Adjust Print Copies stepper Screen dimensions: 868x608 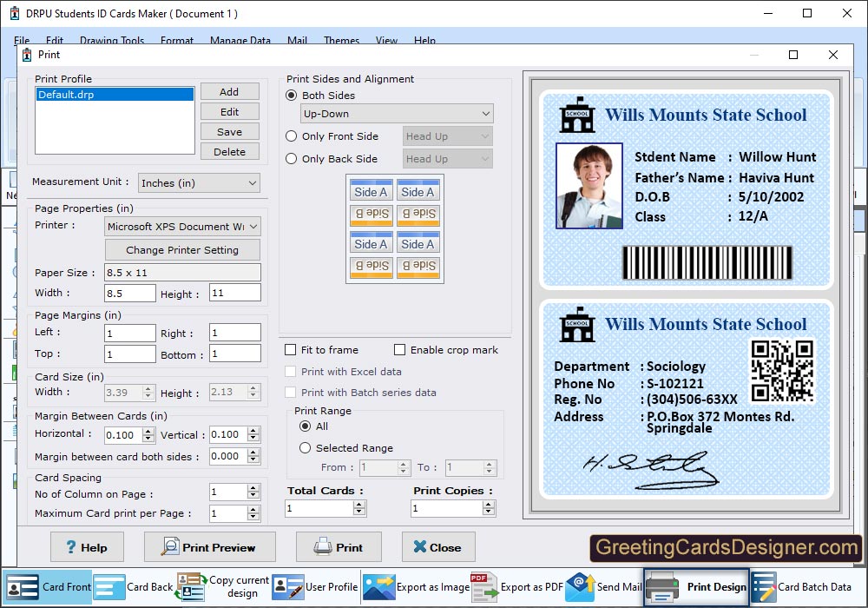click(488, 508)
